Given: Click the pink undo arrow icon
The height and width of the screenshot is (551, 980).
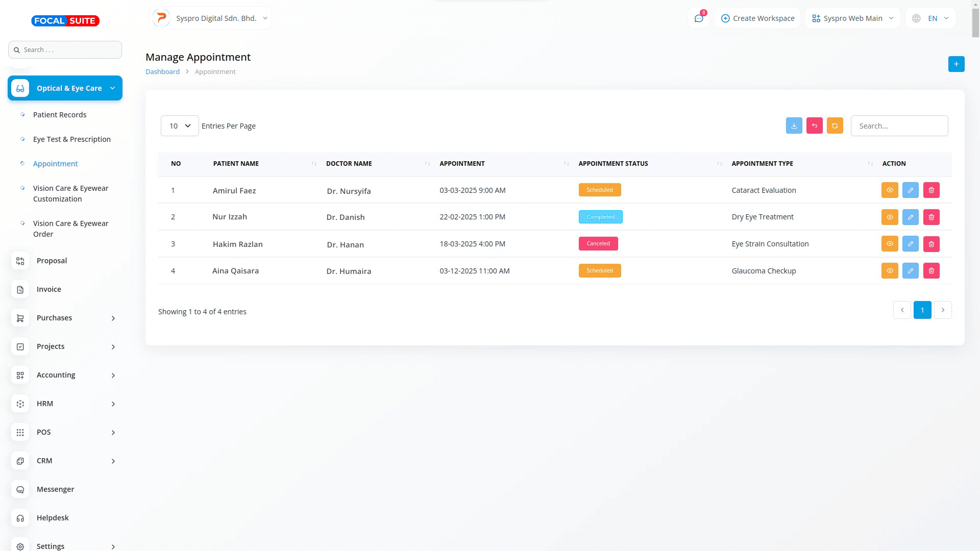Looking at the screenshot, I should (814, 126).
